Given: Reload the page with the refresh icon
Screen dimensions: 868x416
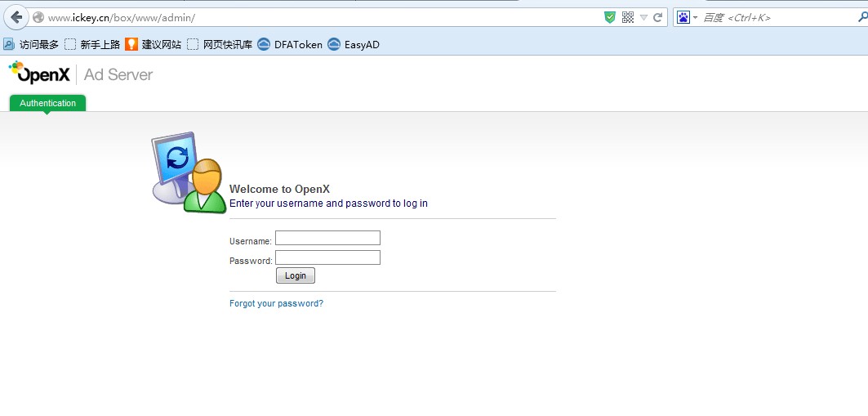Looking at the screenshot, I should 657,18.
